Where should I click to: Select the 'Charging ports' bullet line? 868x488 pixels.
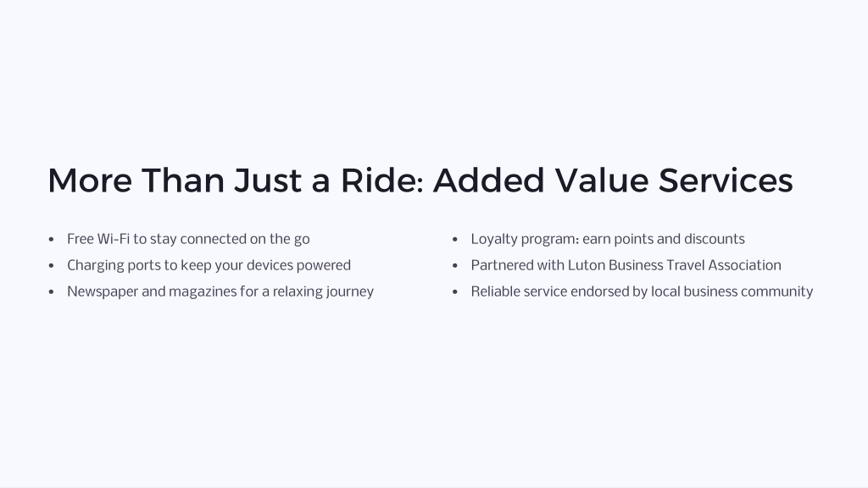(x=209, y=265)
